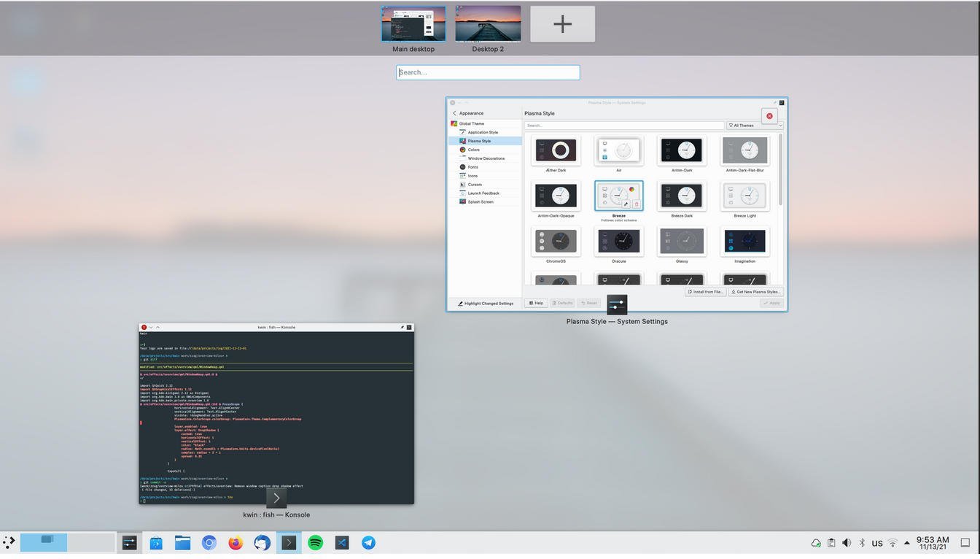Screen dimensions: 980x559
Task: Go back using the Appearance chevron
Action: (x=454, y=113)
